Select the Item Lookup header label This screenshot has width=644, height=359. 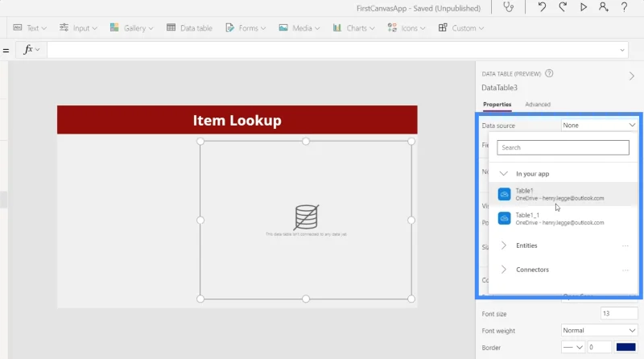(x=237, y=120)
